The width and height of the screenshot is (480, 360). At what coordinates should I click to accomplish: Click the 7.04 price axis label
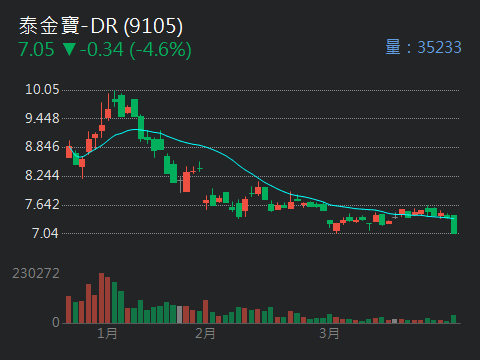click(45, 233)
